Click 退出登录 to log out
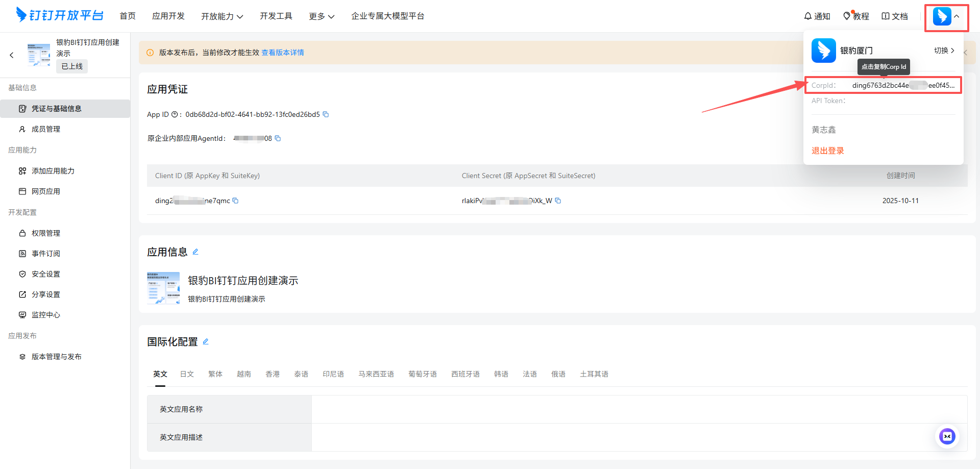This screenshot has height=469, width=980. click(827, 151)
